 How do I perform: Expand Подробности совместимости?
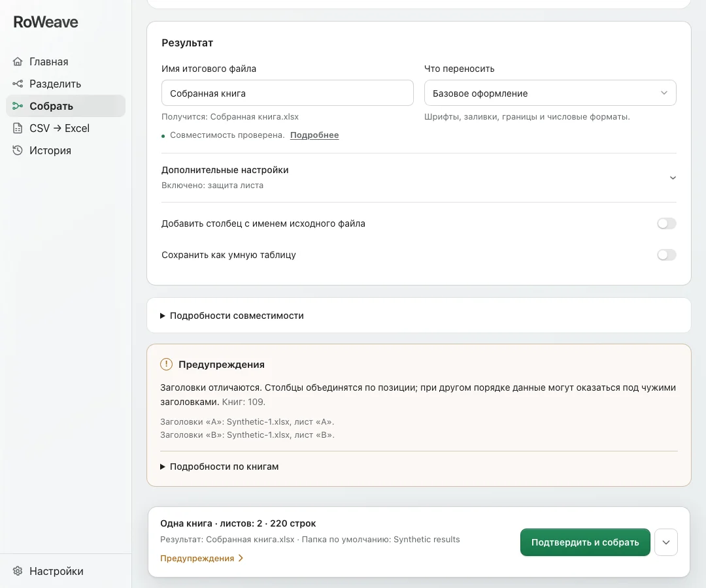pos(232,316)
